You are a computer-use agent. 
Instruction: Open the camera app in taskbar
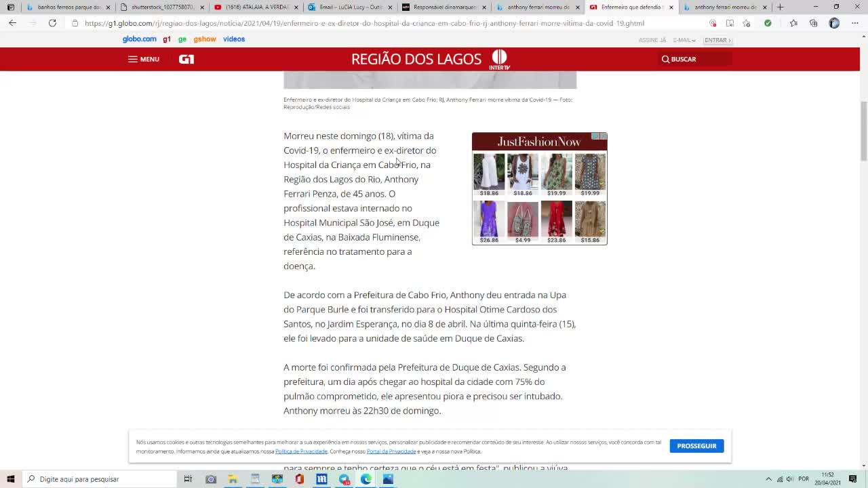click(211, 479)
